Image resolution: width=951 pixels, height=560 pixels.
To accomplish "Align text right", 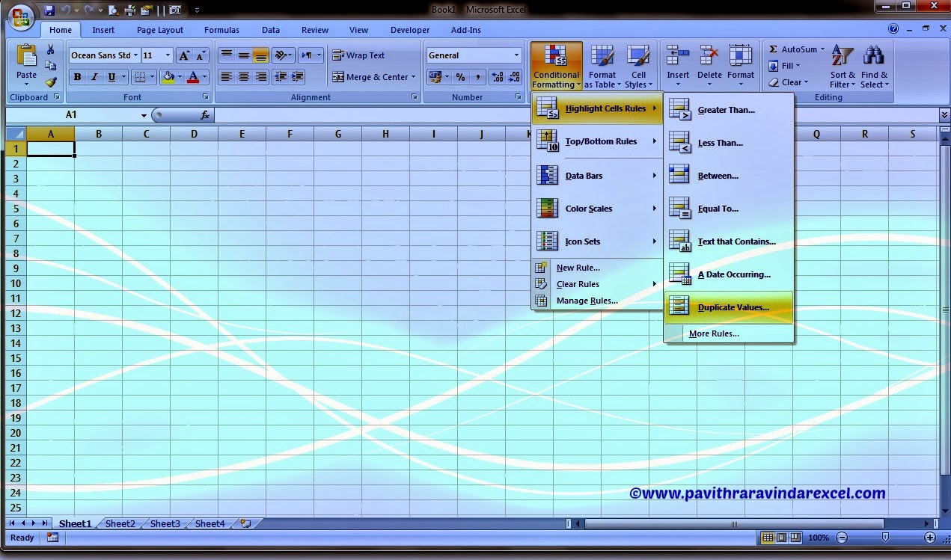I will (x=260, y=77).
